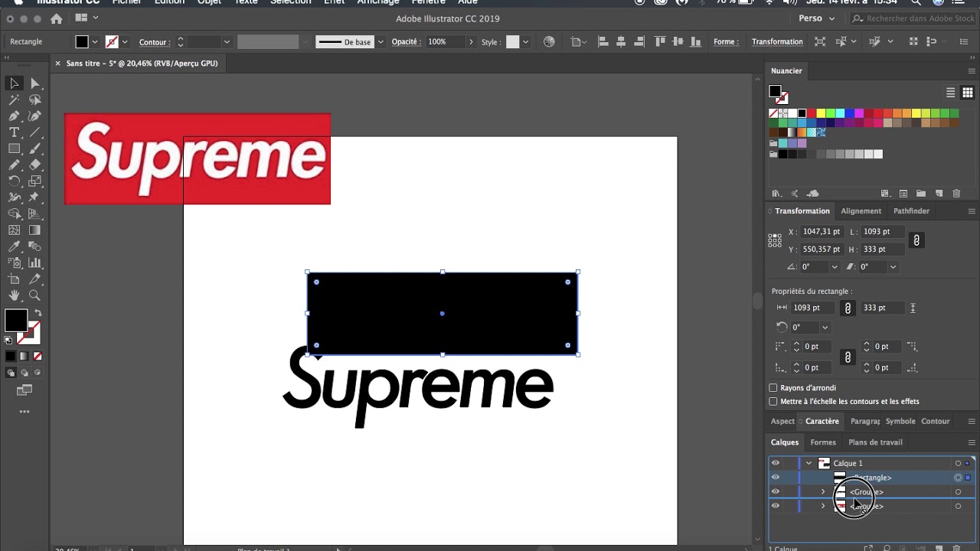Toggle corner radius link in rectangle properties
The width and height of the screenshot is (980, 551).
[848, 357]
